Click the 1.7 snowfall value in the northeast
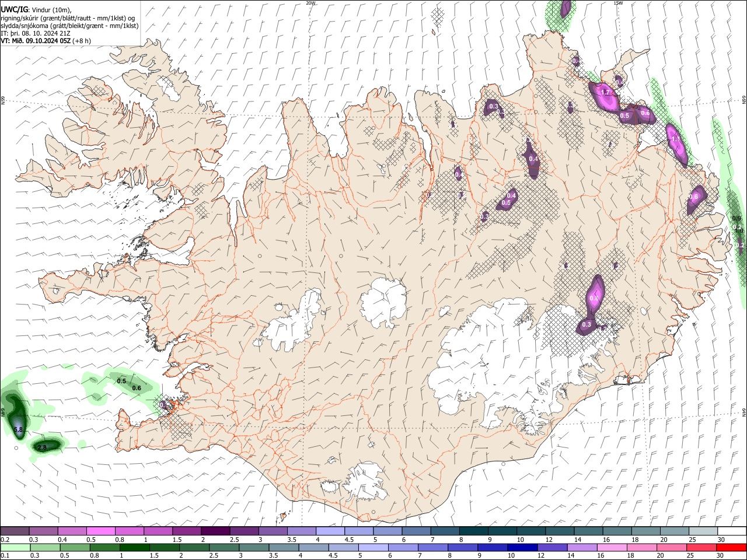The image size is (747, 560). [605, 93]
